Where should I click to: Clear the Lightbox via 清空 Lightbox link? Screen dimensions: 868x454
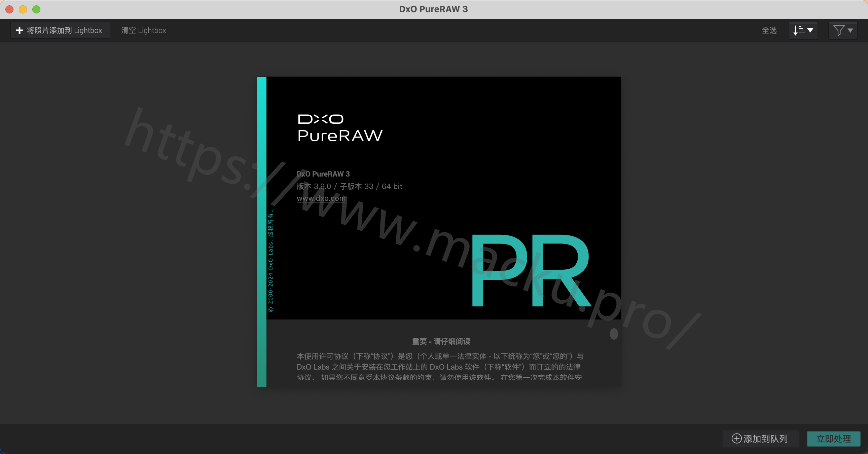pyautogui.click(x=144, y=30)
